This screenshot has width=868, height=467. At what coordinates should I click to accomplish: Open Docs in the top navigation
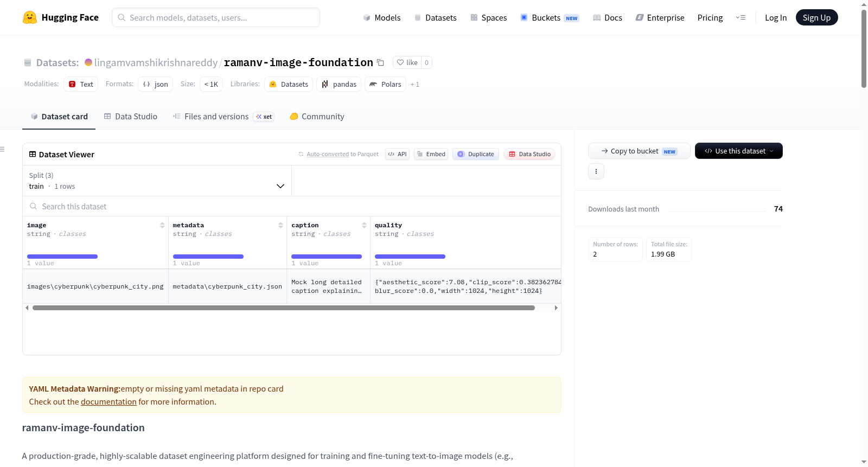click(x=608, y=18)
